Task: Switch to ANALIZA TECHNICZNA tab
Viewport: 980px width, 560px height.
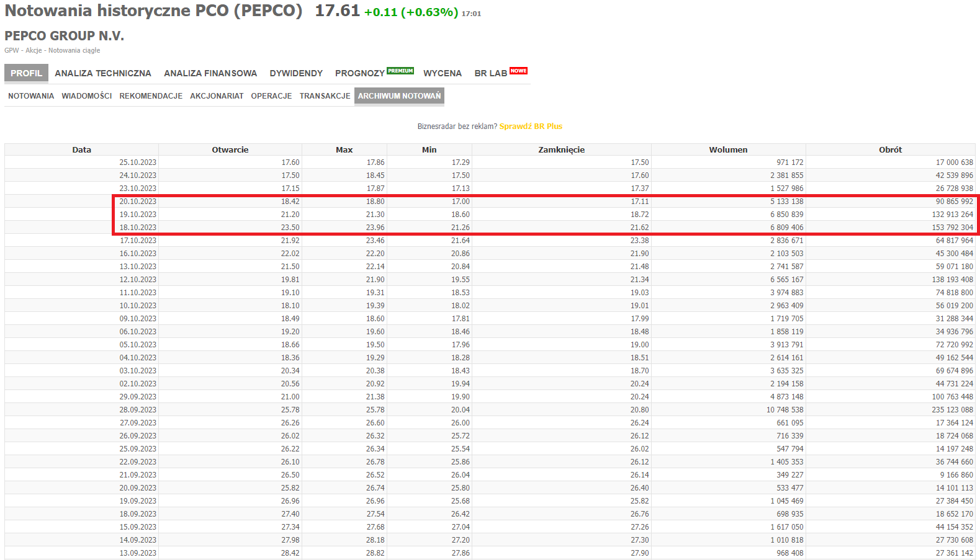Action: (103, 73)
